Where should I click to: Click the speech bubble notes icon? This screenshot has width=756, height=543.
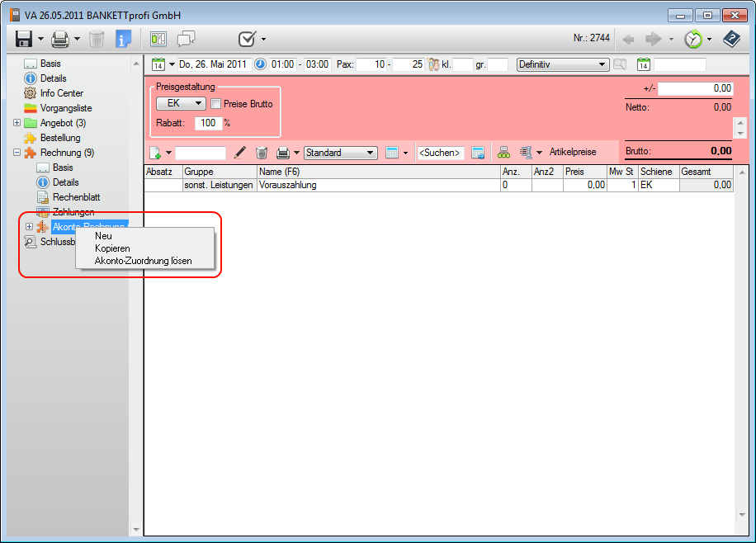(x=187, y=39)
